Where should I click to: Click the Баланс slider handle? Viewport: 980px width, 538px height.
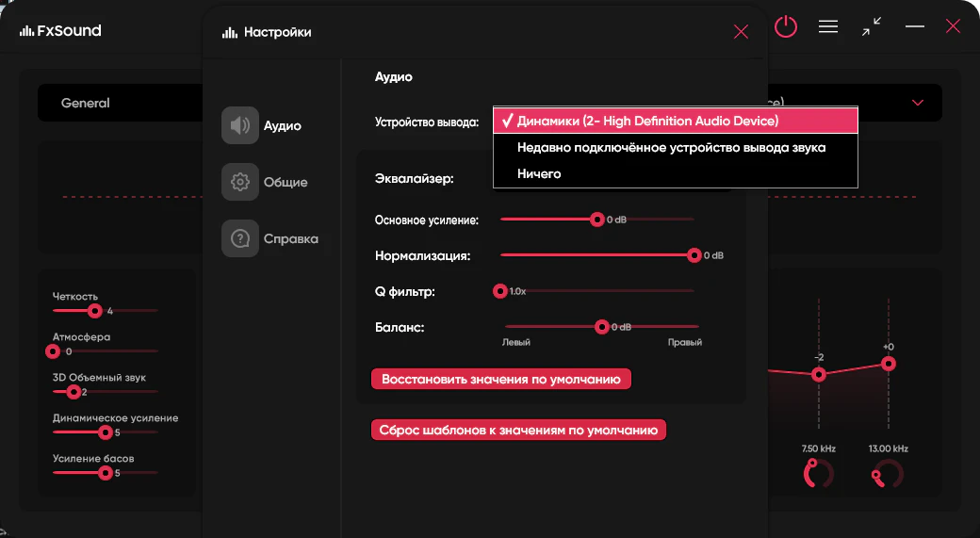[602, 327]
